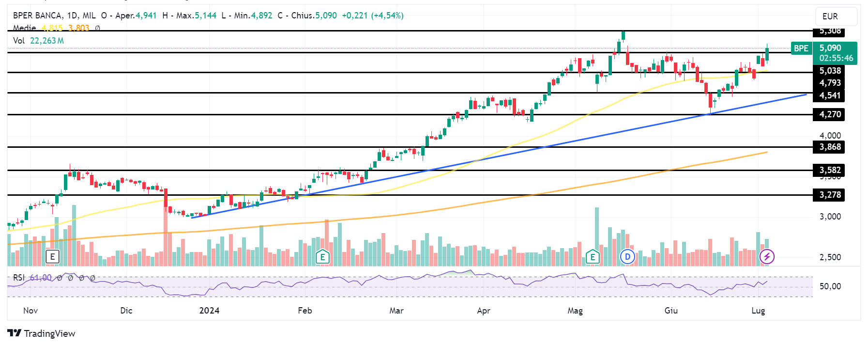
Task: Click the 3,000 price axis value
Action: pyautogui.click(x=830, y=217)
